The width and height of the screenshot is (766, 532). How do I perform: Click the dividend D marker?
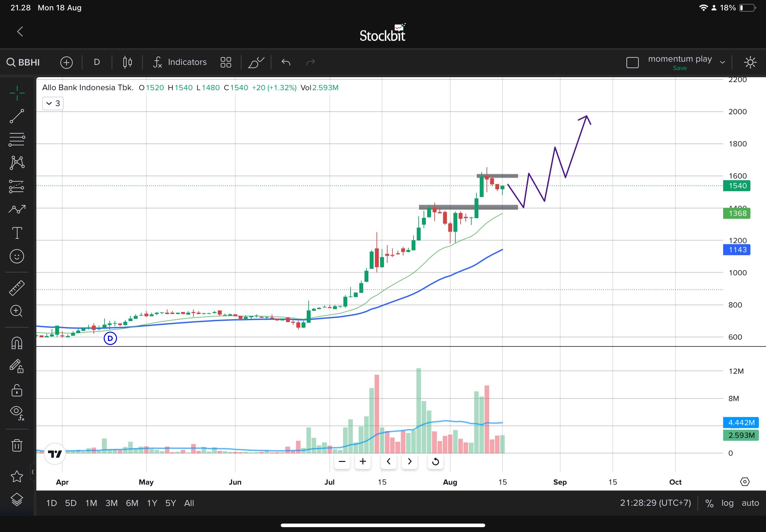coord(110,339)
